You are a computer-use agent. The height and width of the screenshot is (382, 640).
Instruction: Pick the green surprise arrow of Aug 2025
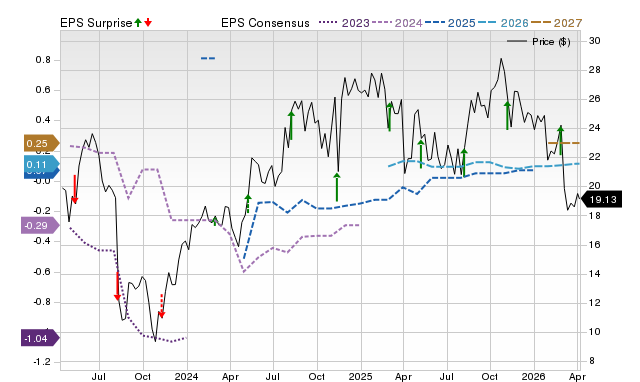pos(464,163)
